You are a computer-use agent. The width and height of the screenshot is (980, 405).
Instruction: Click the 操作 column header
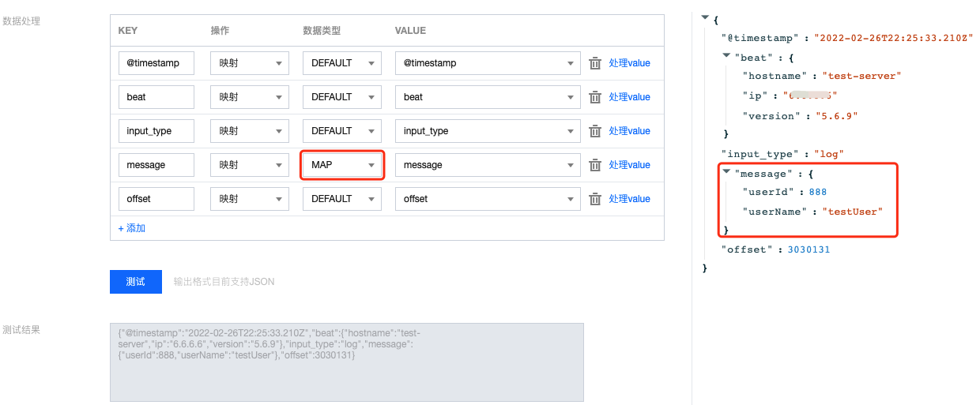220,31
